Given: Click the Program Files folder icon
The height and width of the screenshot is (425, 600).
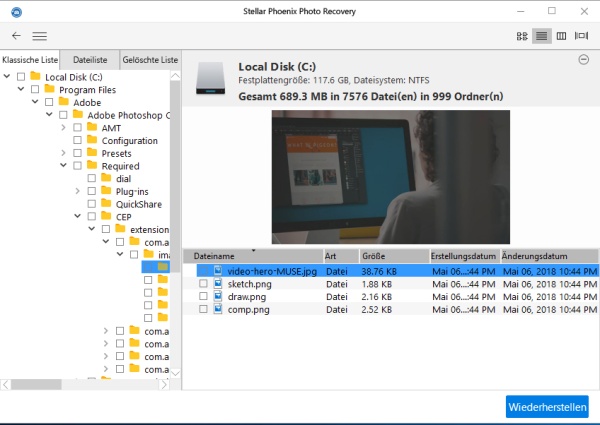Looking at the screenshot, I should (49, 89).
